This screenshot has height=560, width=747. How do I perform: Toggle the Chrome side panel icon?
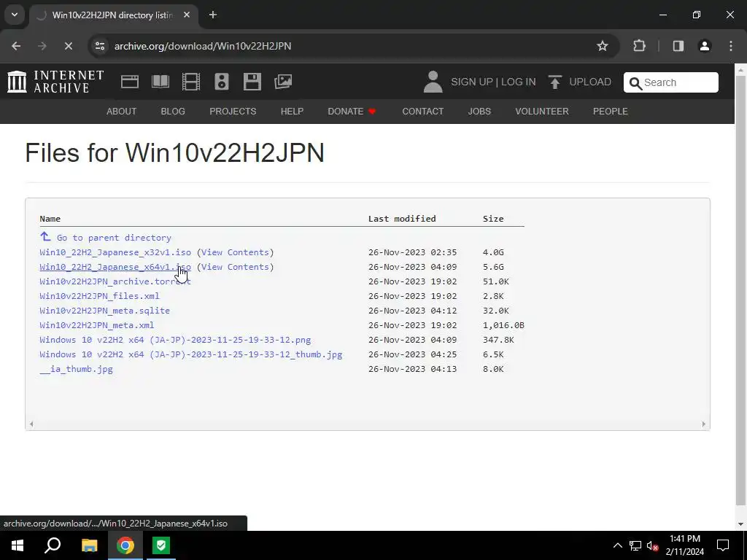point(678,46)
